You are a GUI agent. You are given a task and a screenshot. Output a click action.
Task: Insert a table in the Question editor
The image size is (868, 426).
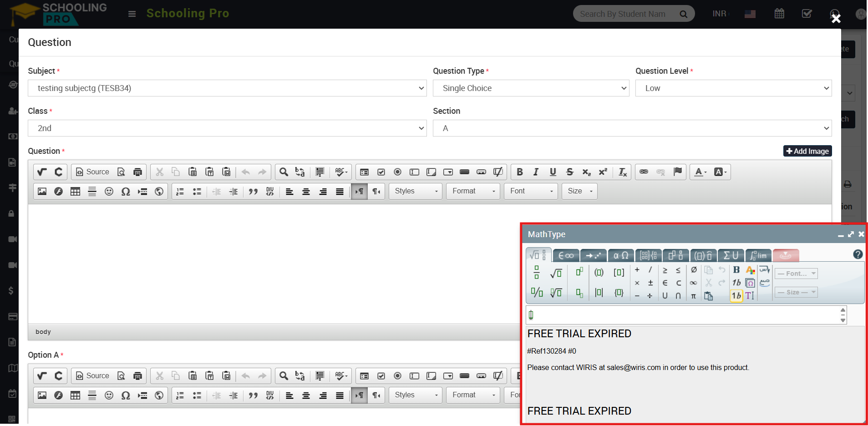76,192
